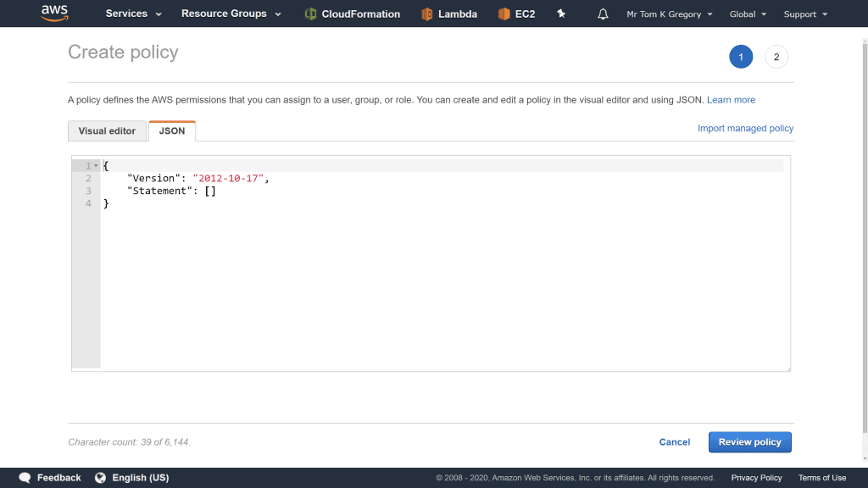Expand the Resource Groups menu
The width and height of the screenshot is (868, 488).
coord(231,14)
